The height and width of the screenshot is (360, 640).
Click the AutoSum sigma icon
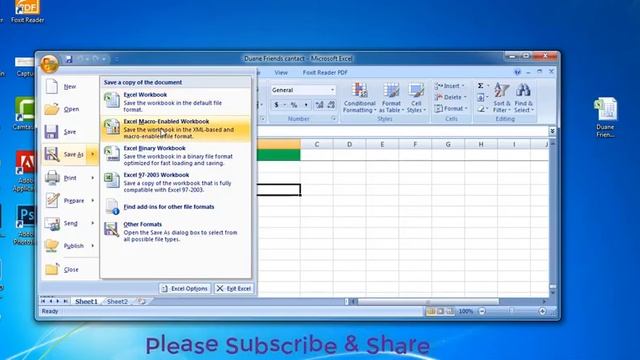[x=481, y=86]
